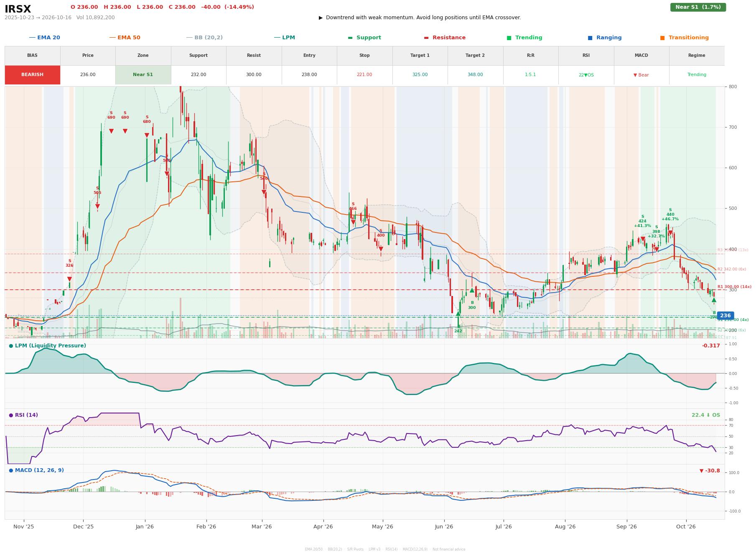Image resolution: width=756 pixels, height=556 pixels.
Task: Click the Resist value 300.00 cell
Action: [x=254, y=75]
